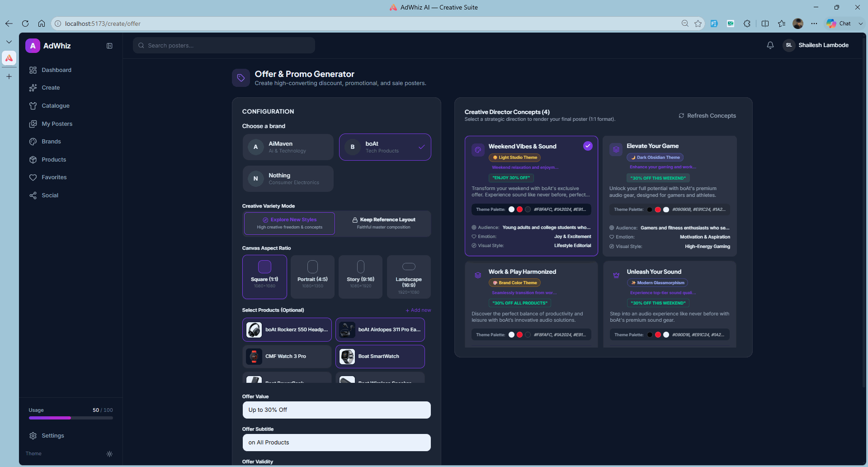Click the Usage progress bar
Image resolution: width=868 pixels, height=467 pixels.
71,418
